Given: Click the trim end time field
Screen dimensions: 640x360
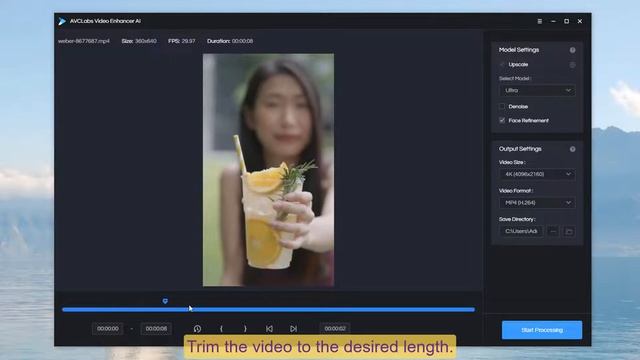Looking at the screenshot, I should pos(156,329).
